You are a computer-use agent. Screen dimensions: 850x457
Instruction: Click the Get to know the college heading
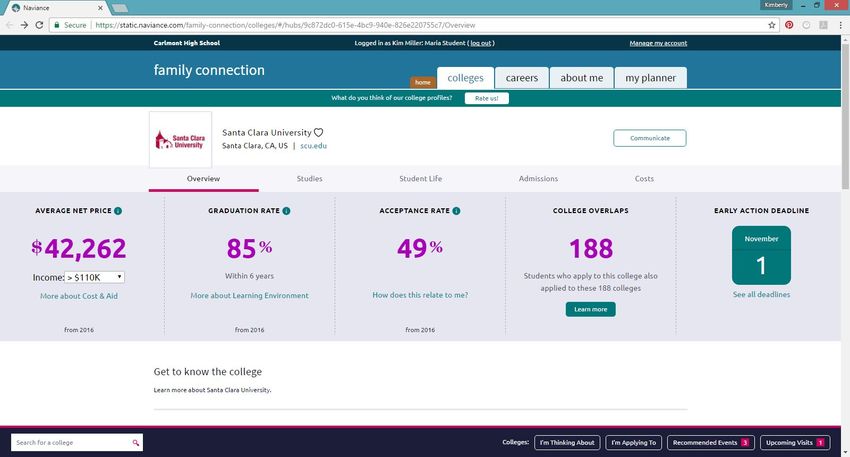click(x=208, y=372)
